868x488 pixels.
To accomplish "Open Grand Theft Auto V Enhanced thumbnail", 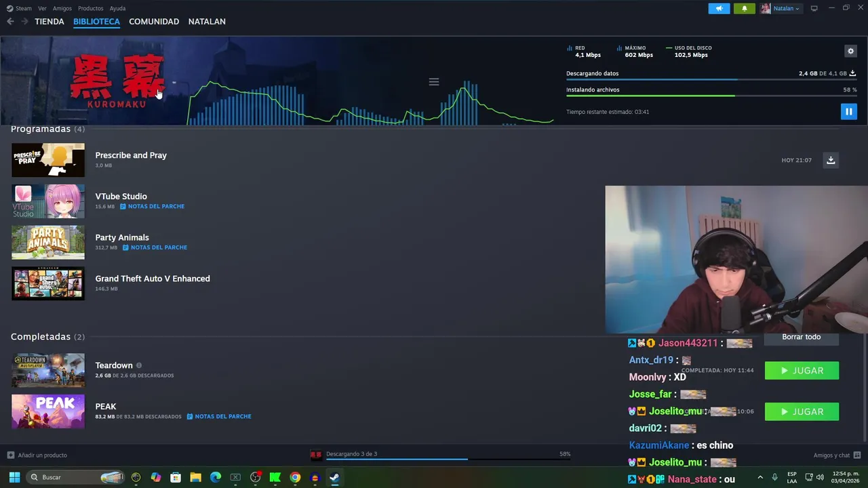I will point(48,283).
